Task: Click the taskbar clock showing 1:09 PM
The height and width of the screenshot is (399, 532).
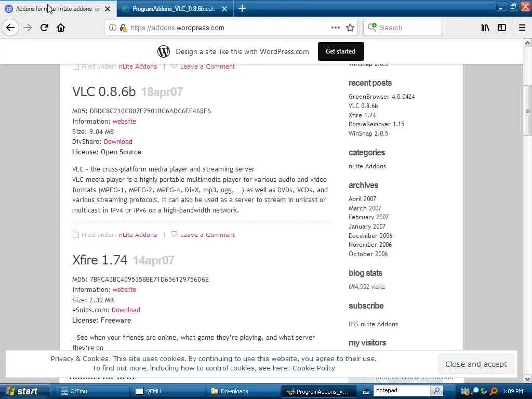Action: point(513,391)
